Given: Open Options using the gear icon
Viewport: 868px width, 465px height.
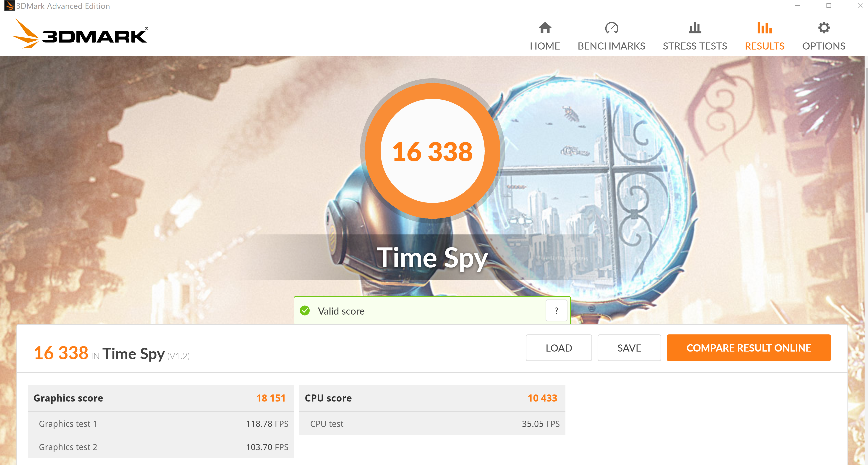Looking at the screenshot, I should (824, 28).
